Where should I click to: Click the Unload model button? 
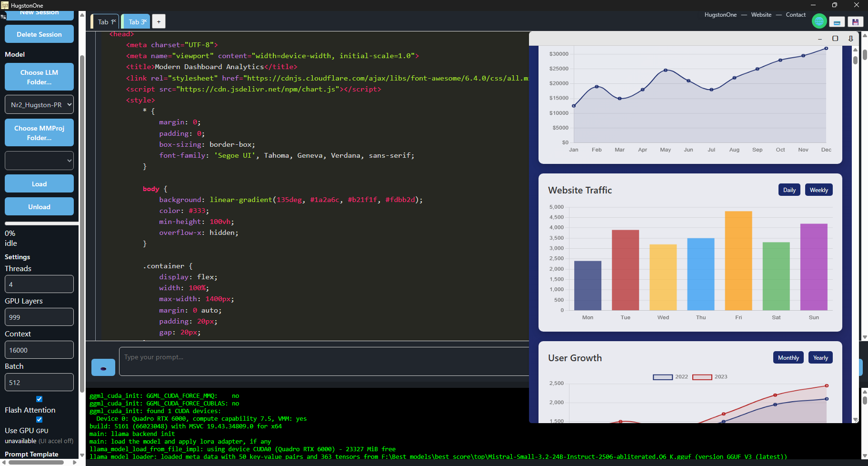pos(39,206)
